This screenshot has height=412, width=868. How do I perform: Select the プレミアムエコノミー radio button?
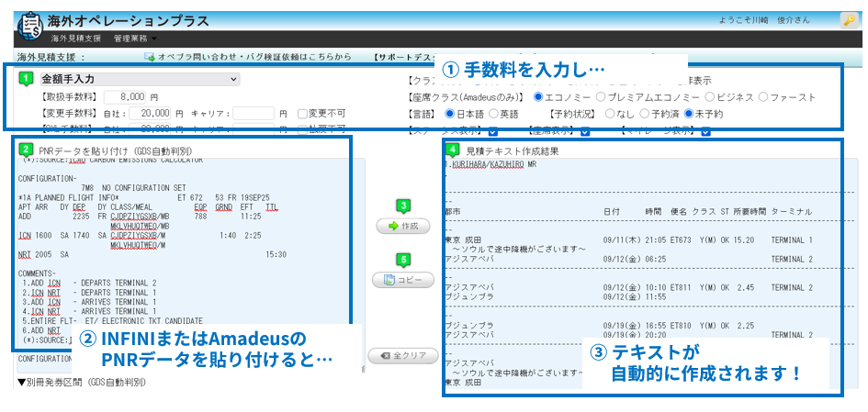coord(600,97)
